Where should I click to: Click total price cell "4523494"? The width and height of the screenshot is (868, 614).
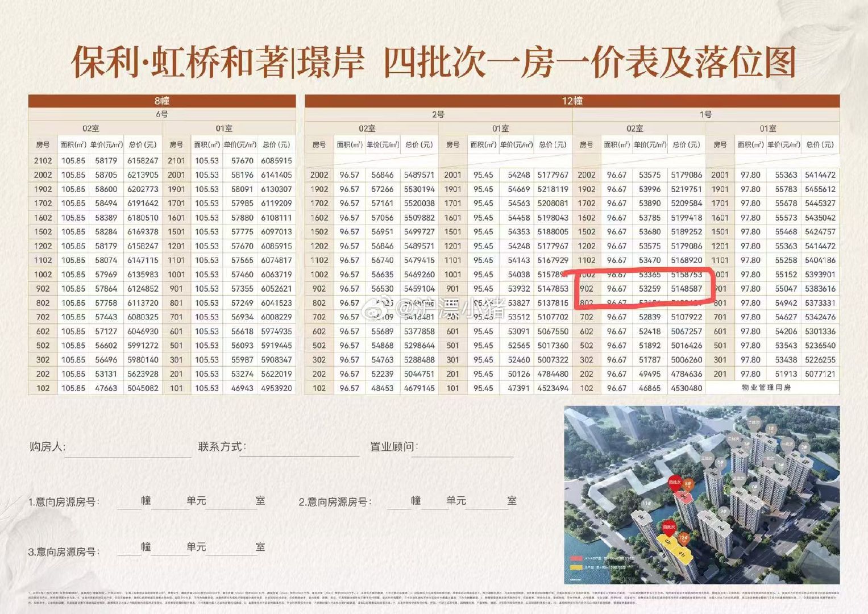pyautogui.click(x=553, y=388)
